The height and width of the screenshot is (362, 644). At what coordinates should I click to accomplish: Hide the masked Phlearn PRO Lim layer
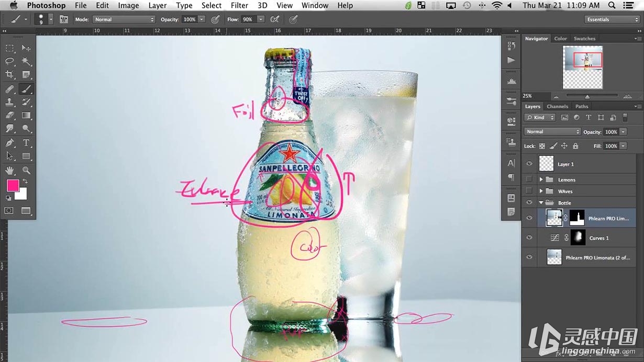529,218
